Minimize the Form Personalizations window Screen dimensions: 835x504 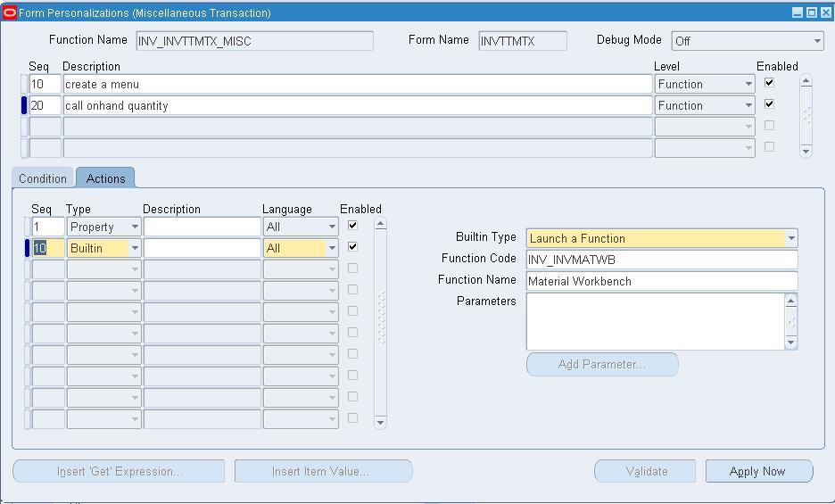point(798,12)
